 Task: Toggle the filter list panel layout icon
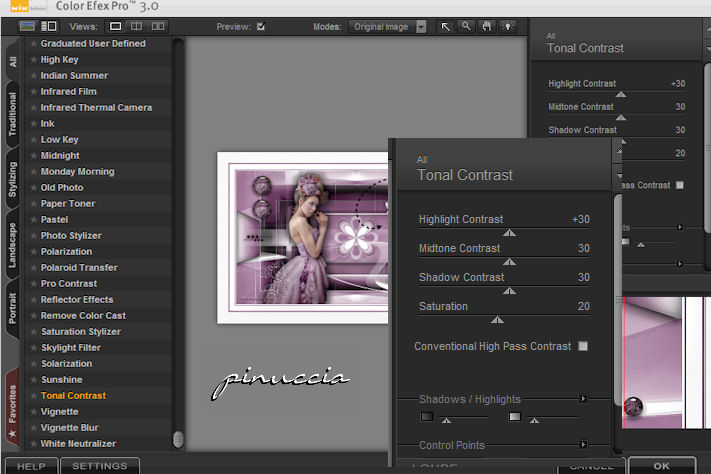click(49, 26)
